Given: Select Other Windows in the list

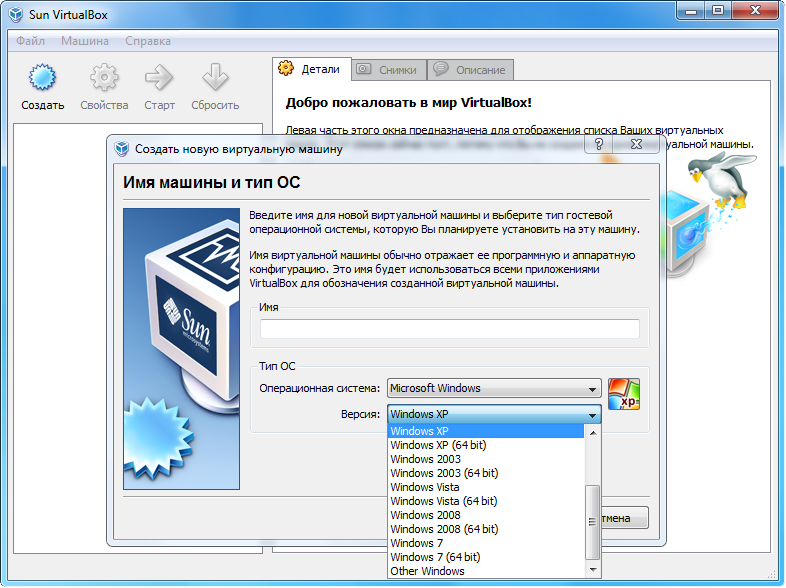Looking at the screenshot, I should click(x=486, y=571).
